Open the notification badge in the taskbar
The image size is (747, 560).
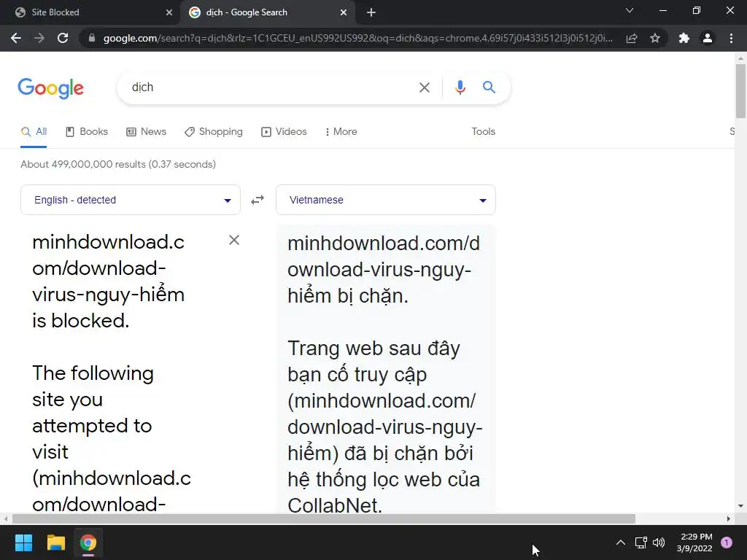coord(727,542)
